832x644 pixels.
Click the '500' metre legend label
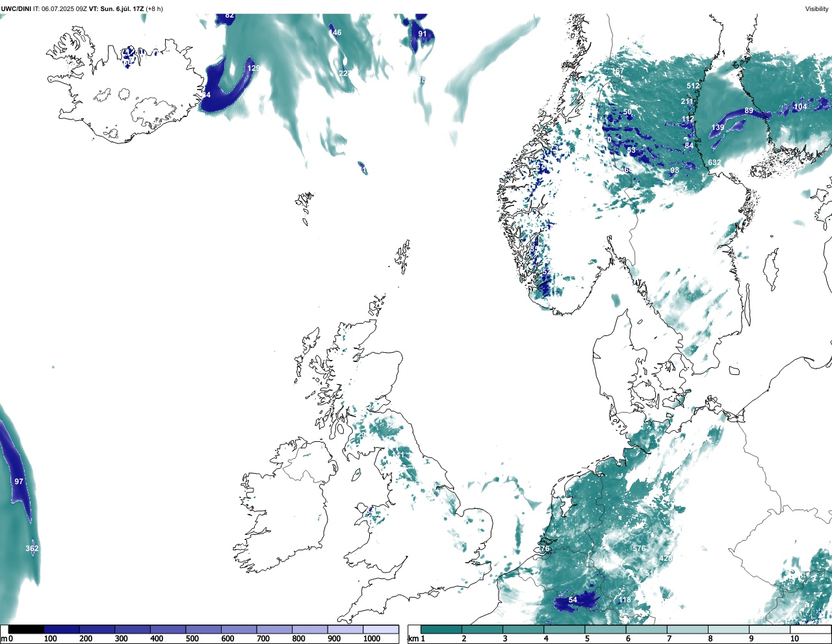(x=192, y=639)
